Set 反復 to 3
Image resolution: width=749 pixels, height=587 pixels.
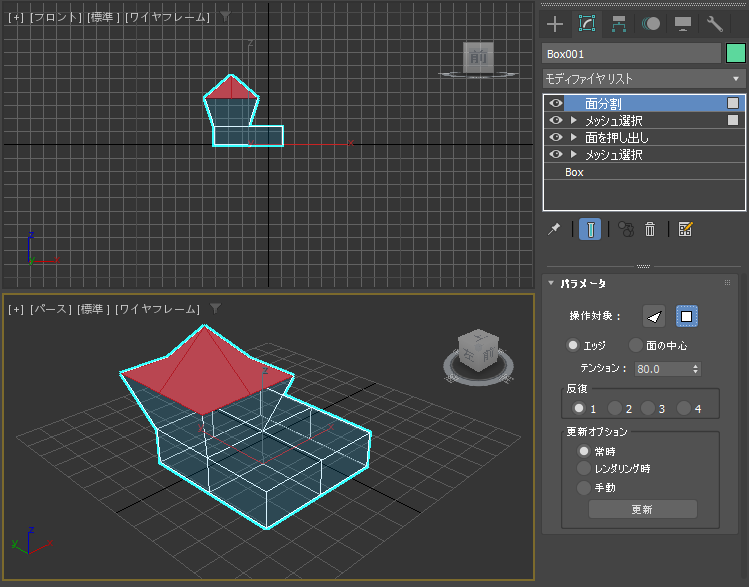pyautogui.click(x=647, y=408)
